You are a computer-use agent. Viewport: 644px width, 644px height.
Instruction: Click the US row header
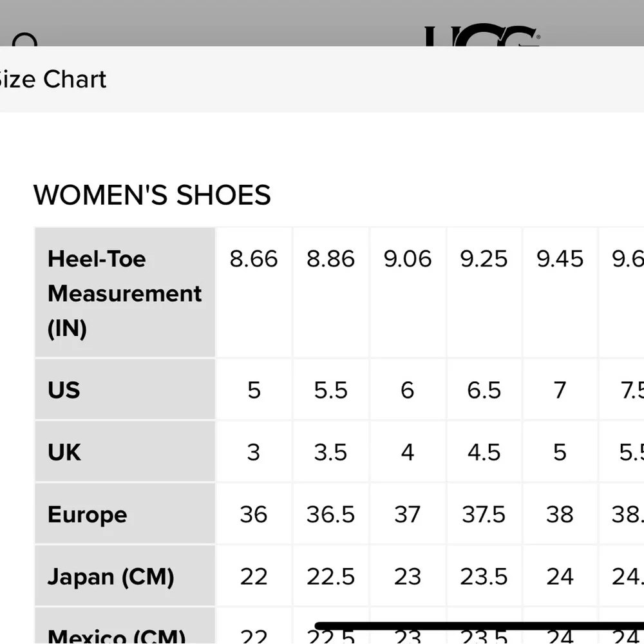[125, 390]
